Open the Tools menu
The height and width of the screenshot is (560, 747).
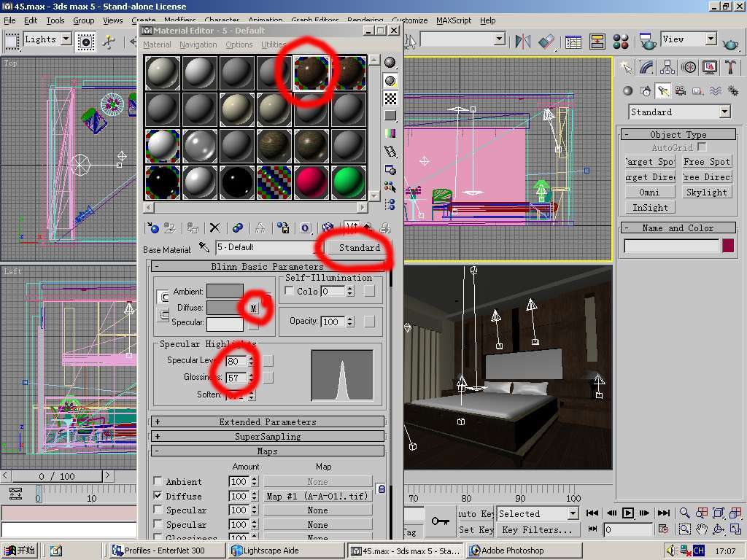coord(55,20)
